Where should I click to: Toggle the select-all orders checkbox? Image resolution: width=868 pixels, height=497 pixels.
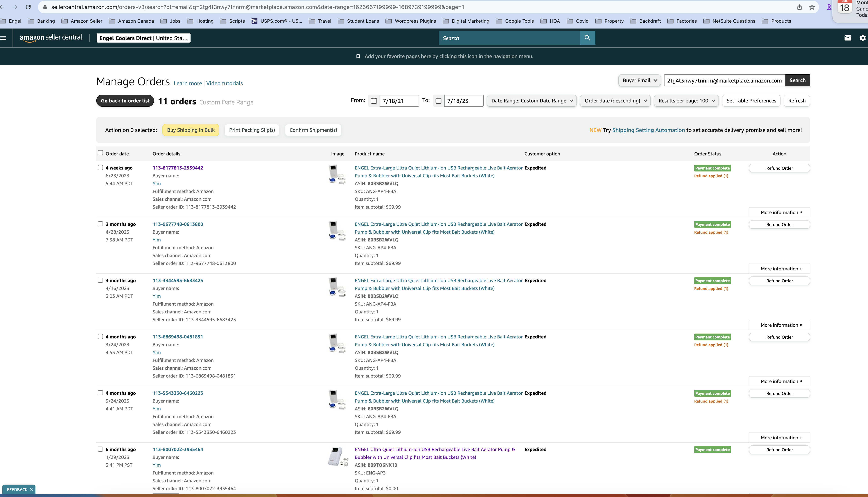[x=100, y=153]
